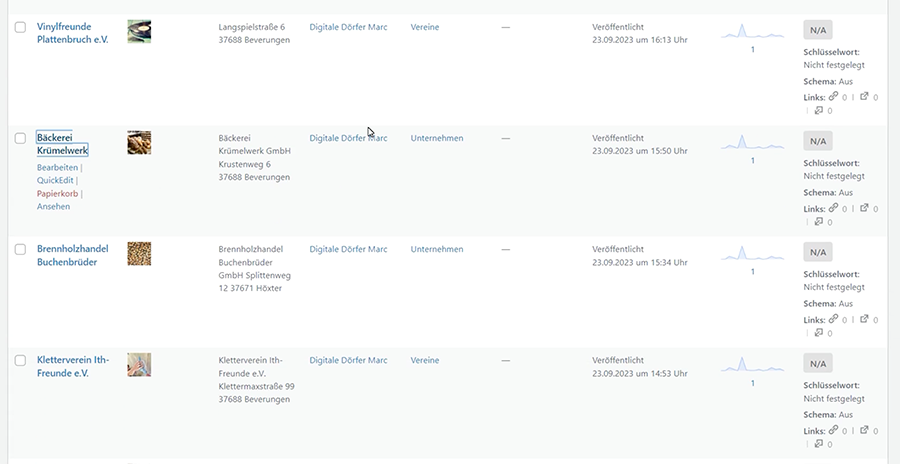Open the Brennholzhandel Buchenbrüder thumbnail image

(x=139, y=253)
